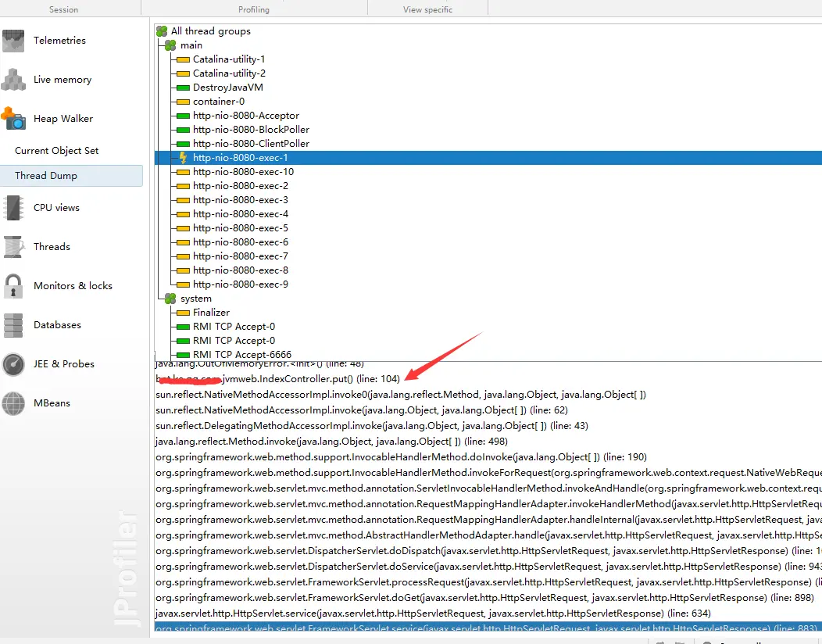Select the Finalizer thread
Image resolution: width=822 pixels, height=644 pixels.
click(x=211, y=313)
